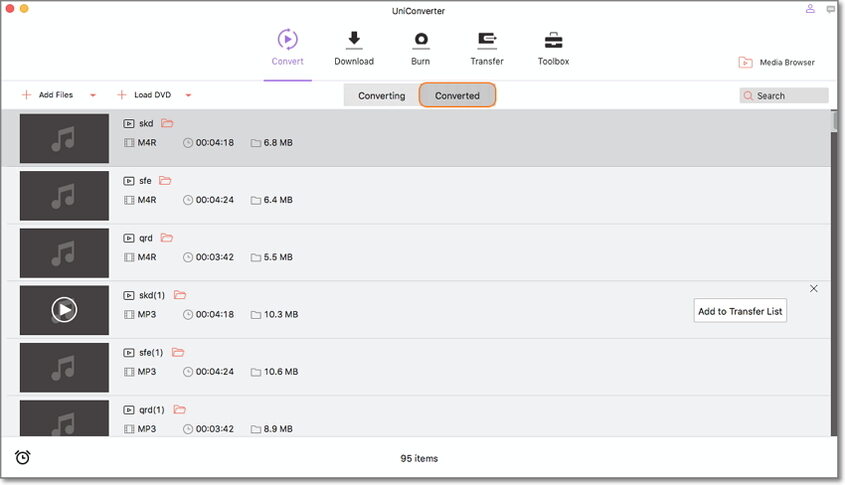Open the schedule alarm clock icon
Viewport: 845px width, 485px height.
[23, 458]
